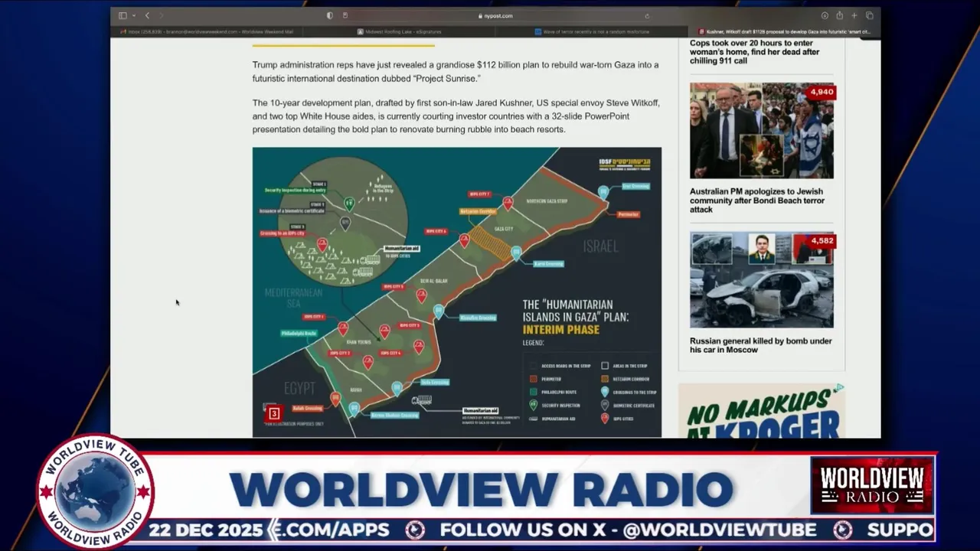Screen dimensions: 980x551
Task: Open the tab group dropdown arrow beside sidebar
Action: (x=133, y=15)
